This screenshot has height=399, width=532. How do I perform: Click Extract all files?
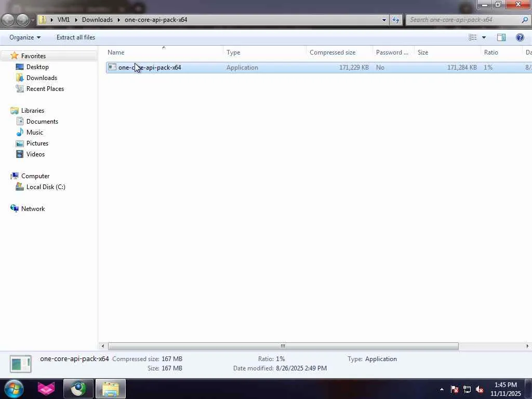click(x=76, y=37)
